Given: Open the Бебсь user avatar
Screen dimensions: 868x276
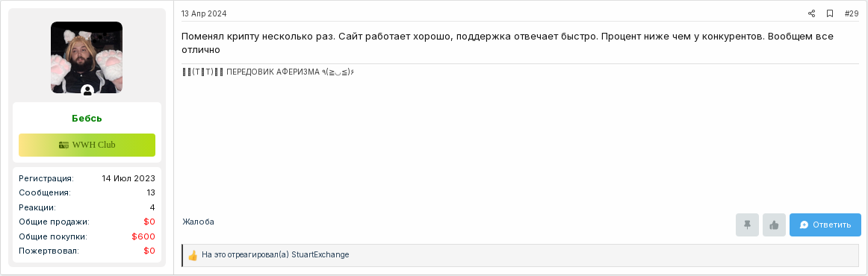Looking at the screenshot, I should click(x=87, y=57).
